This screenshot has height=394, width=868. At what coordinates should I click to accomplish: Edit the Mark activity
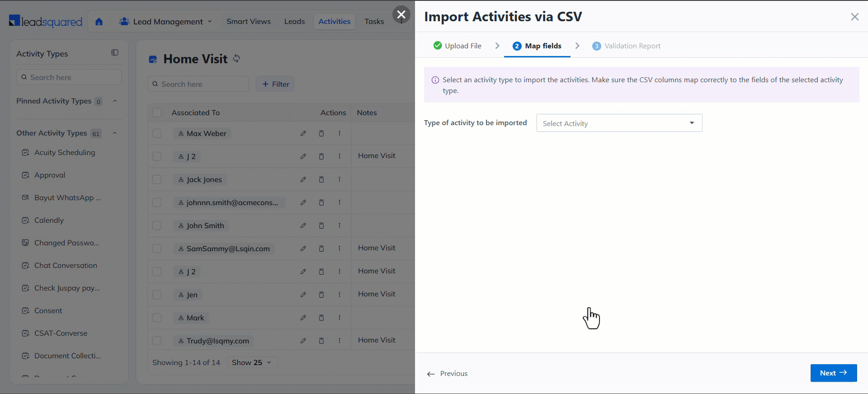[x=303, y=318]
